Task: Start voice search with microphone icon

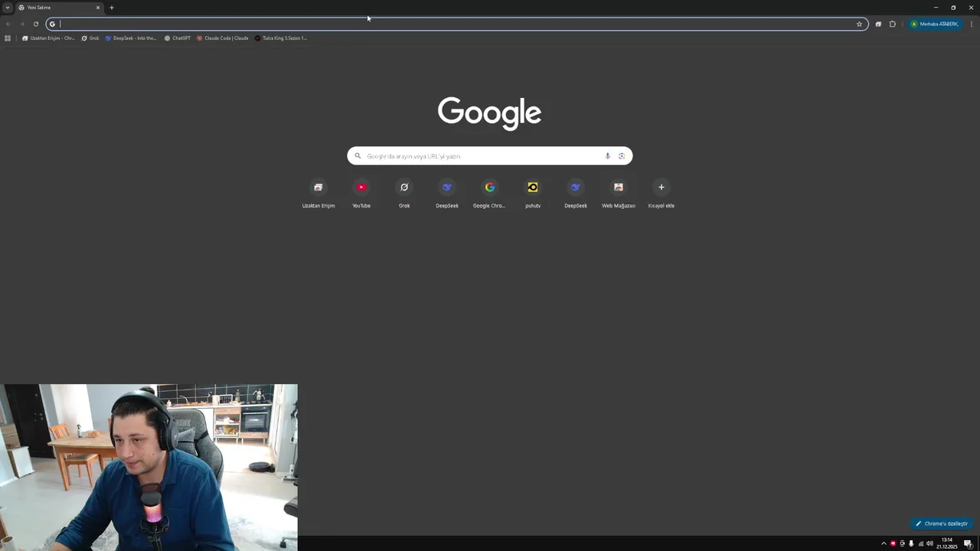Action: pyautogui.click(x=608, y=156)
